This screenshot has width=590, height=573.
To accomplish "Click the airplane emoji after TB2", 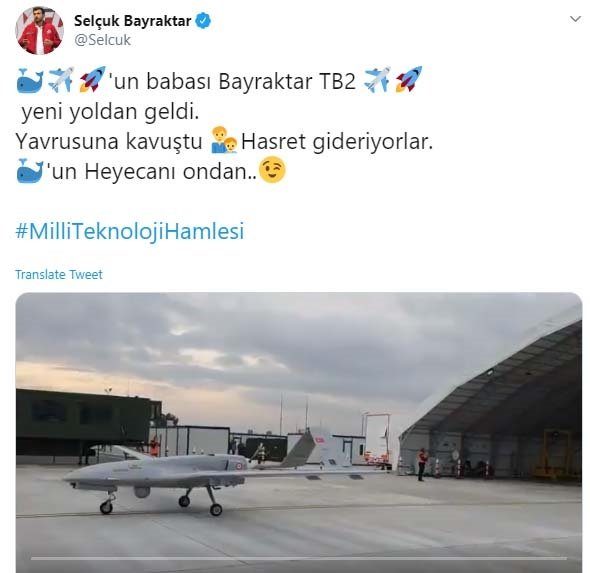I will pos(378,80).
